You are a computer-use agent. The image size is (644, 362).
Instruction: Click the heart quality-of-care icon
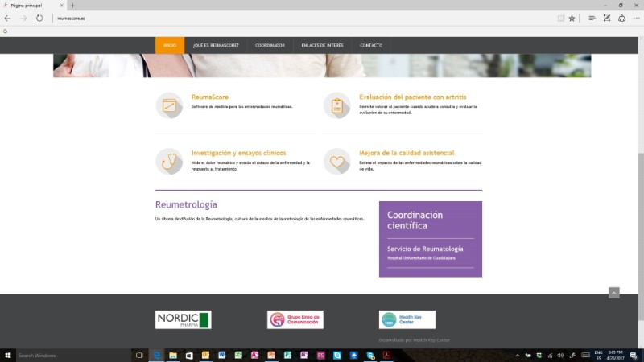coord(336,162)
